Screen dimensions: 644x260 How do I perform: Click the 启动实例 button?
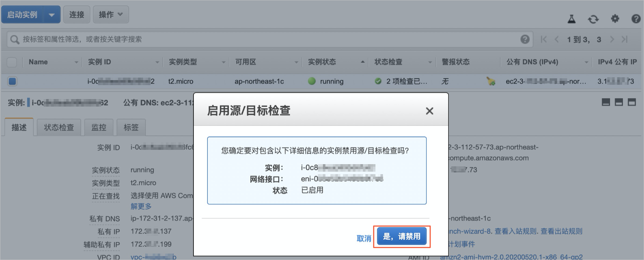tap(22, 15)
